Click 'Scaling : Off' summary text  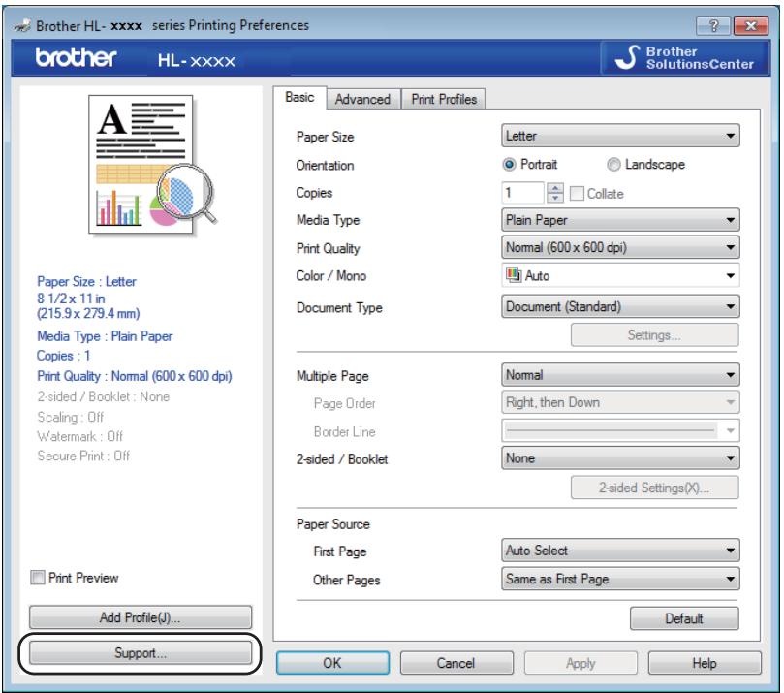click(71, 417)
